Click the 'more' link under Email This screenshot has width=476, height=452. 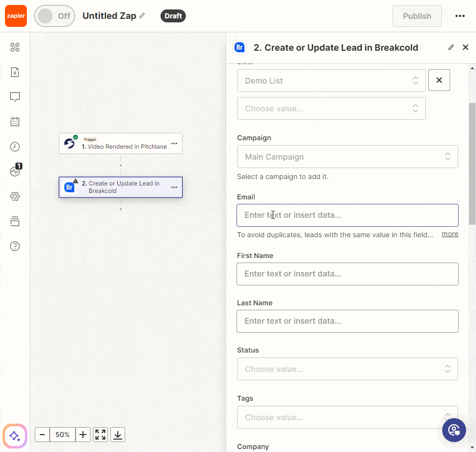450,234
